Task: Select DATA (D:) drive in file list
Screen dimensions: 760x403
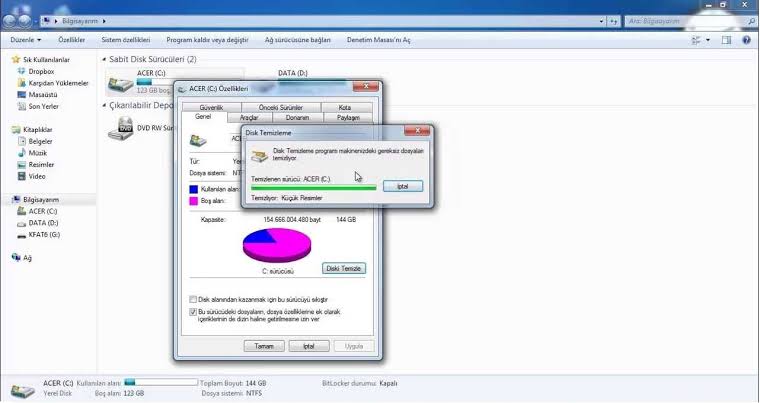Action: pos(293,73)
